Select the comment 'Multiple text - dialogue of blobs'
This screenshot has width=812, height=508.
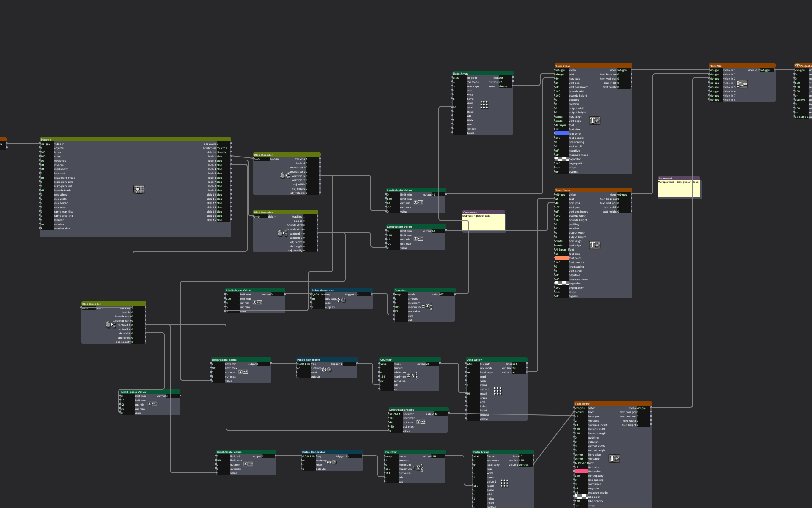click(679, 187)
